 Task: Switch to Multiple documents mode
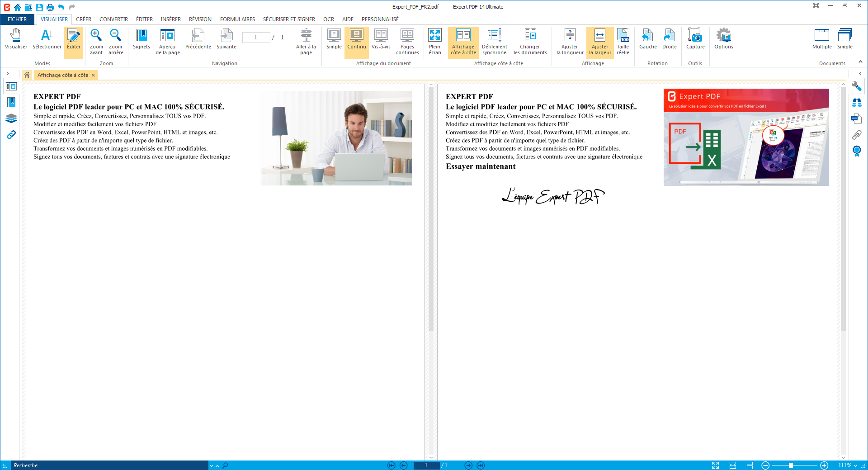tap(822, 39)
